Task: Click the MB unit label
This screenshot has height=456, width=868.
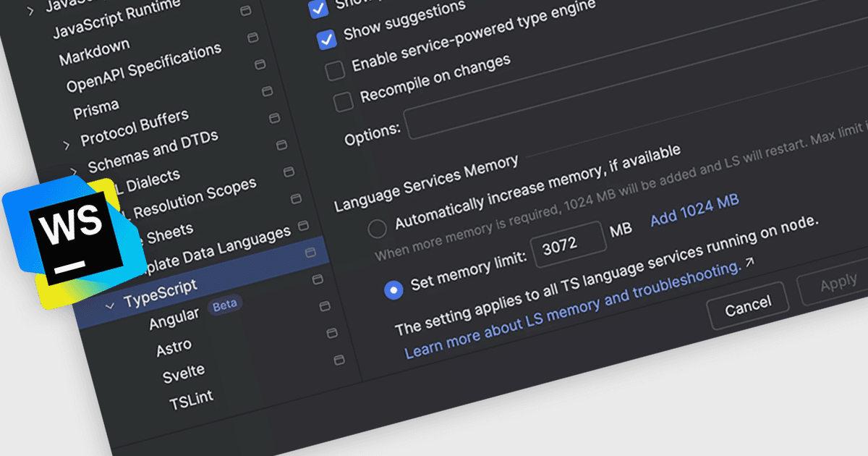Action: [x=621, y=230]
